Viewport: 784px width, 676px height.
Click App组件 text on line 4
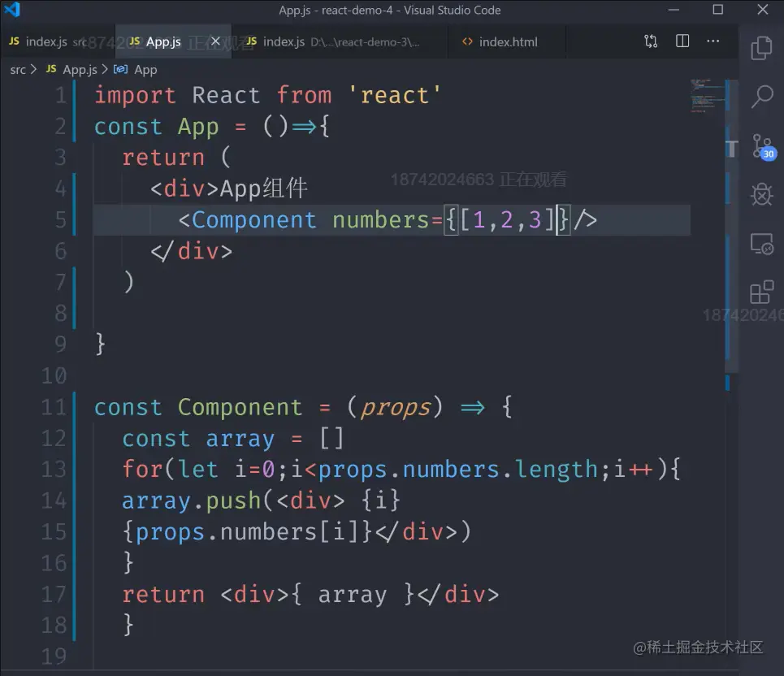[263, 188]
